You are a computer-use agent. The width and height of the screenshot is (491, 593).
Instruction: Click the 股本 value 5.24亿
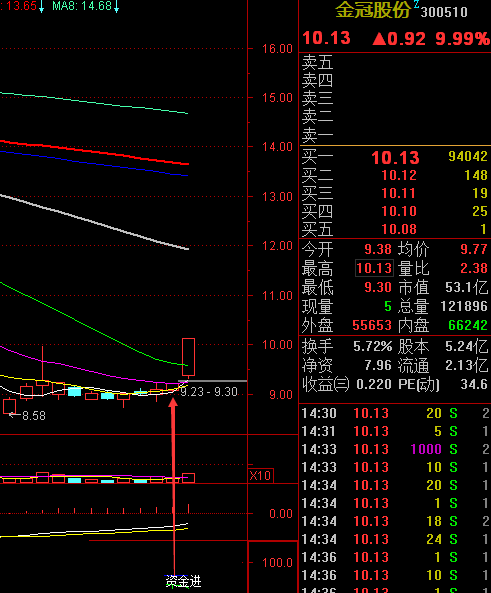467,346
